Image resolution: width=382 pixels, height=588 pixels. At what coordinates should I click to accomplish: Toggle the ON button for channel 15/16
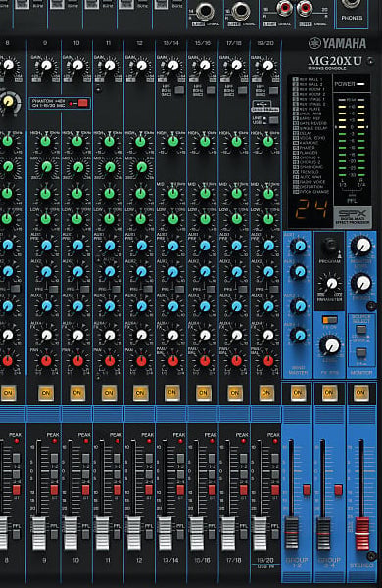tap(203, 393)
